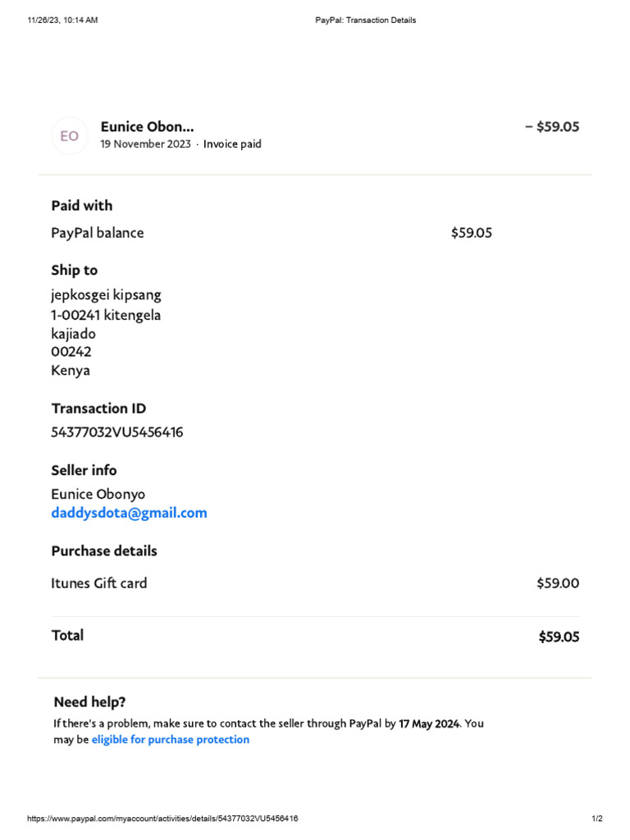Click the EO avatar initials icon
This screenshot has height=840, width=630.
(x=69, y=136)
